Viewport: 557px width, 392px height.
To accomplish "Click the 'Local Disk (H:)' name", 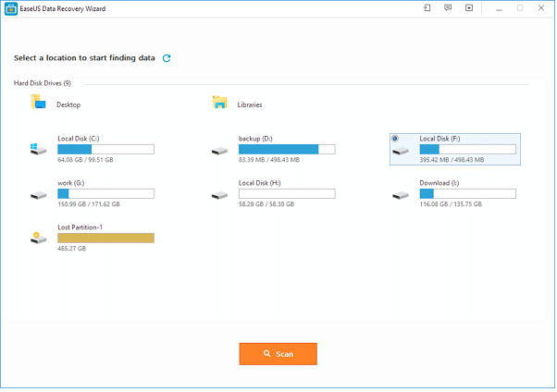I will (x=260, y=183).
